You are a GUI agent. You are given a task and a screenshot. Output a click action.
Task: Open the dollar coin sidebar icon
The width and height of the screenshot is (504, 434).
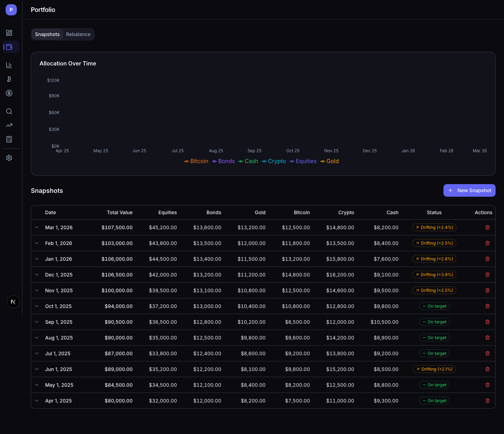click(9, 93)
